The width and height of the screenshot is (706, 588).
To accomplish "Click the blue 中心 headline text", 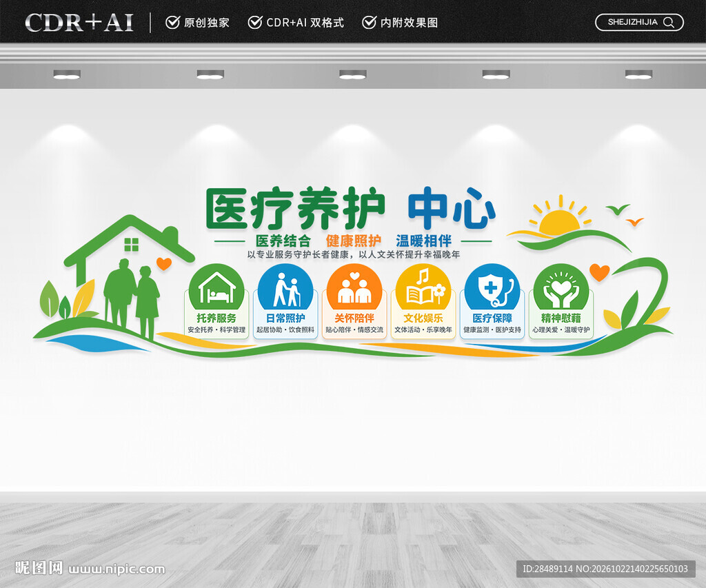I will click(452, 208).
